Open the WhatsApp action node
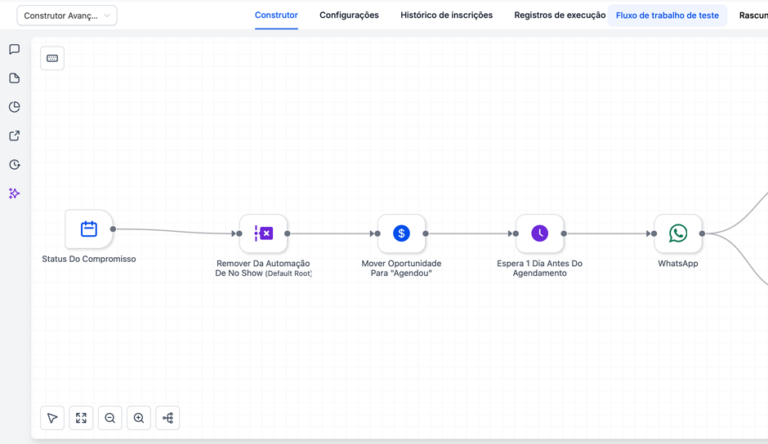The image size is (768, 444). click(678, 233)
